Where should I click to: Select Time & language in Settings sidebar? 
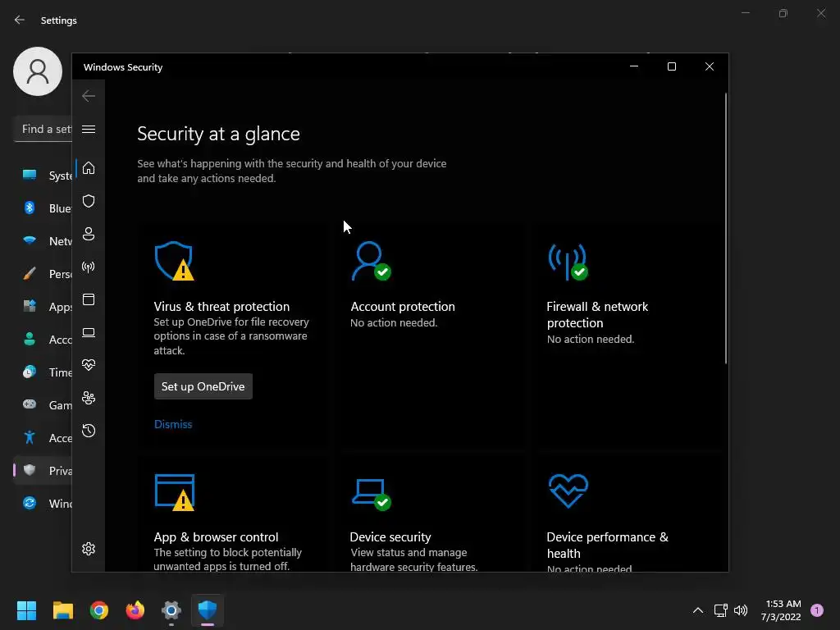[43, 372]
